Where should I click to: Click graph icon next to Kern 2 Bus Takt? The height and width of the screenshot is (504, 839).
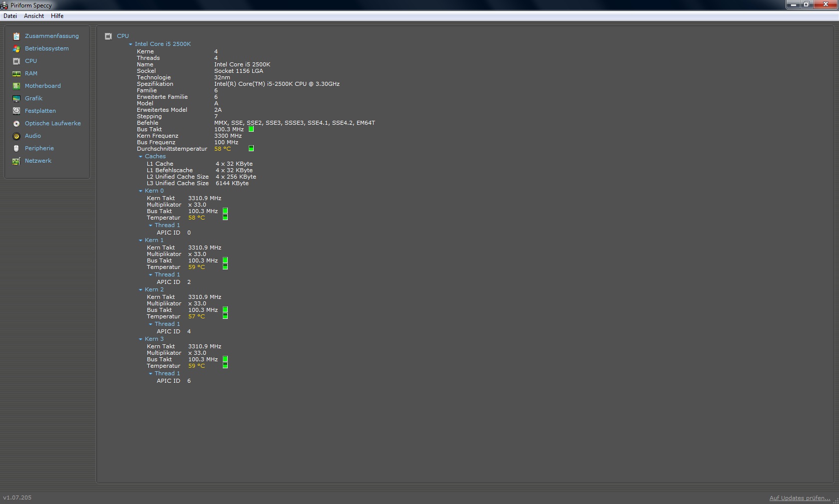click(225, 310)
